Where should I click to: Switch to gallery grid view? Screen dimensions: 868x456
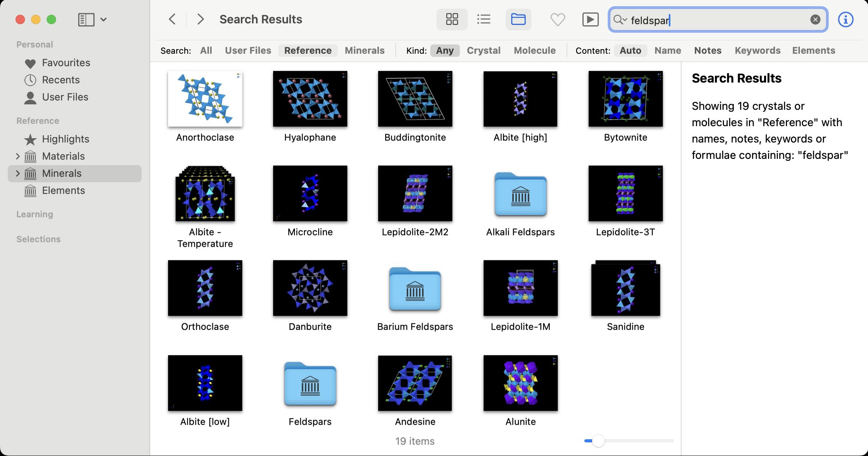(x=451, y=19)
